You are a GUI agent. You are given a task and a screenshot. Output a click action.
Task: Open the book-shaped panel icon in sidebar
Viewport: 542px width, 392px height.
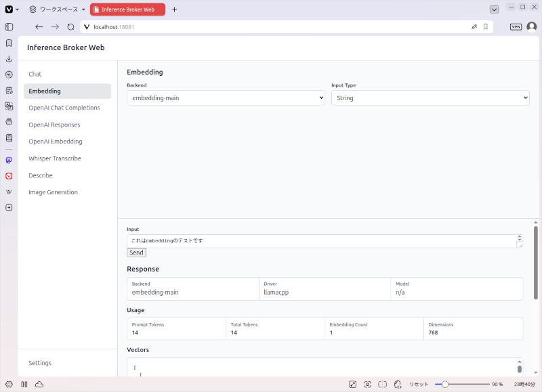pyautogui.click(x=9, y=138)
